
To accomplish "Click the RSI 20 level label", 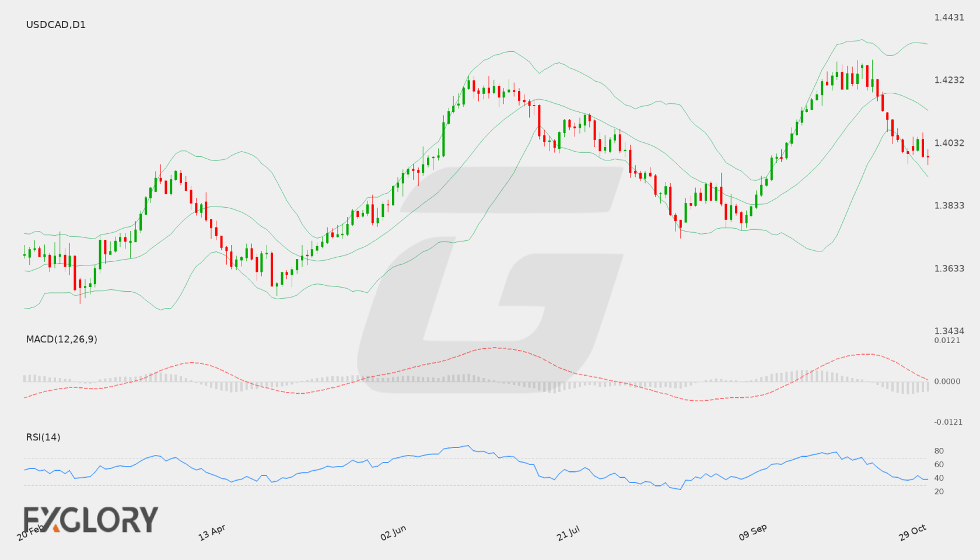I will (939, 491).
